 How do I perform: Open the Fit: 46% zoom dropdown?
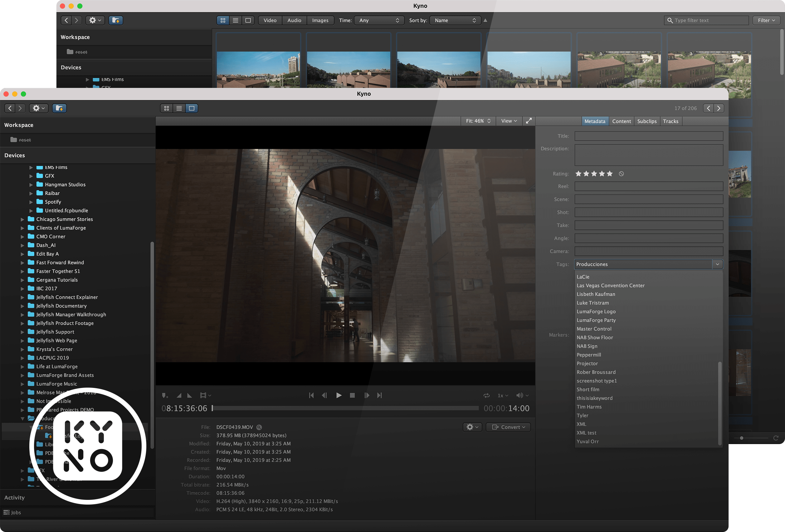tap(478, 121)
